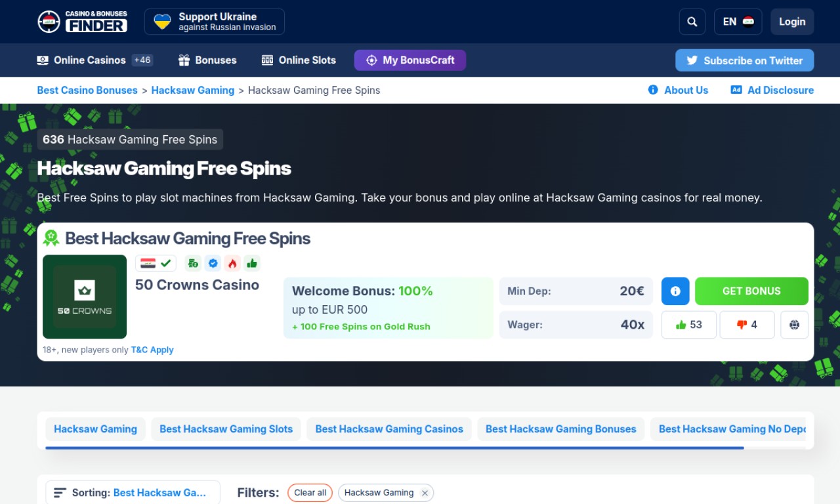Click the +46 casinos badge
The height and width of the screenshot is (504, 840).
[x=142, y=60]
